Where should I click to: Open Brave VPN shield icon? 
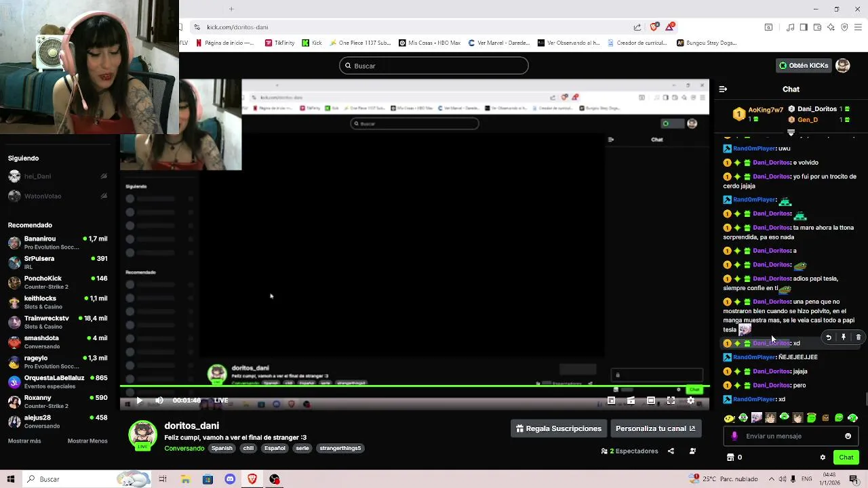pyautogui.click(x=844, y=27)
